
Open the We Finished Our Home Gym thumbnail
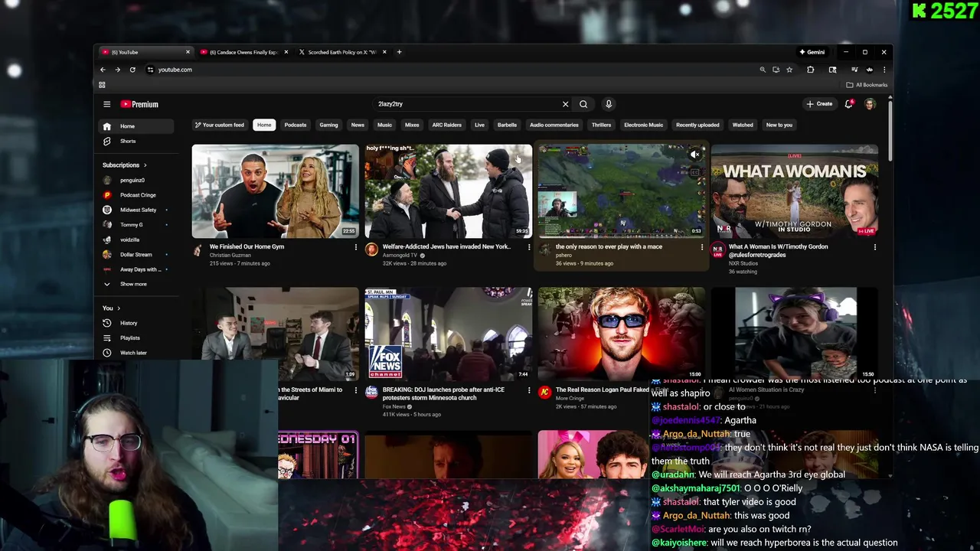tap(275, 191)
